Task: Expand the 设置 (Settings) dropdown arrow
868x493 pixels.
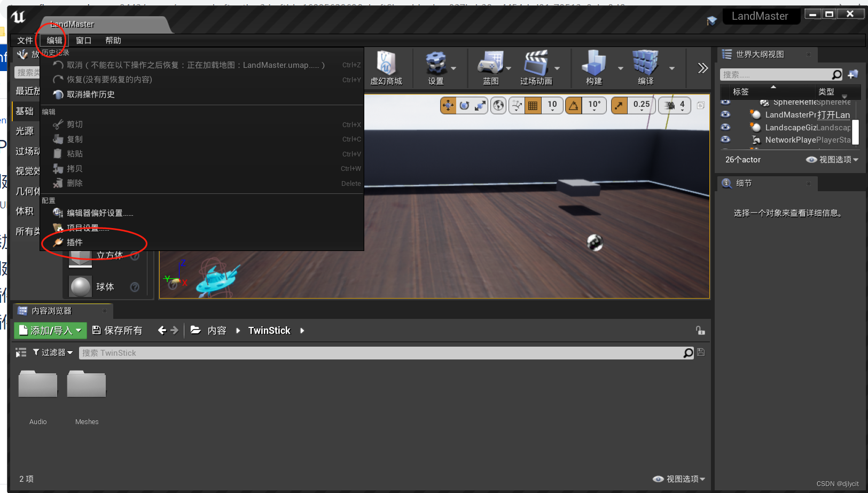Action: point(453,68)
